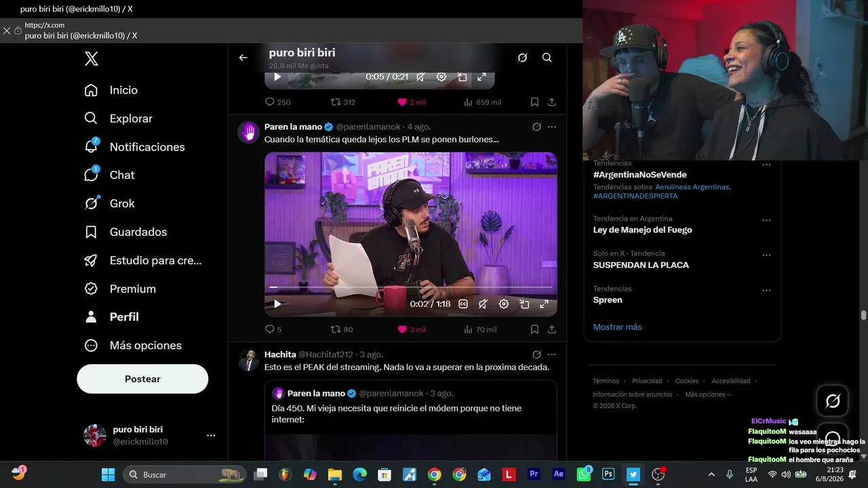
Task: Open more options for Ley de Manejo del Fuego
Action: (x=766, y=220)
